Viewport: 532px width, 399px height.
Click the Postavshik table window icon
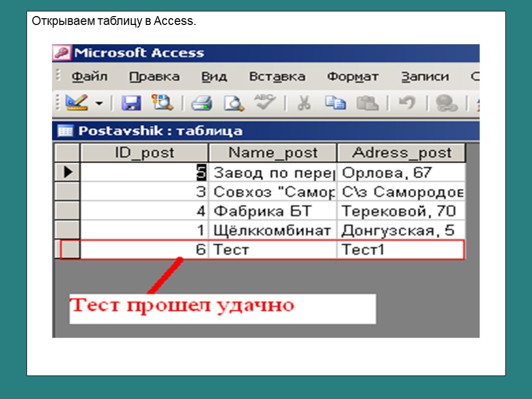[65, 130]
